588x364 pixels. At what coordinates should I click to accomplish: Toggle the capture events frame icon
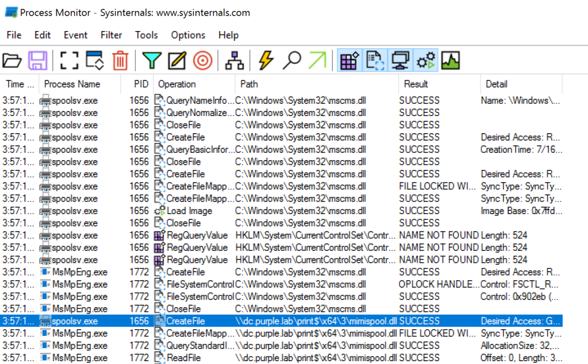click(69, 60)
